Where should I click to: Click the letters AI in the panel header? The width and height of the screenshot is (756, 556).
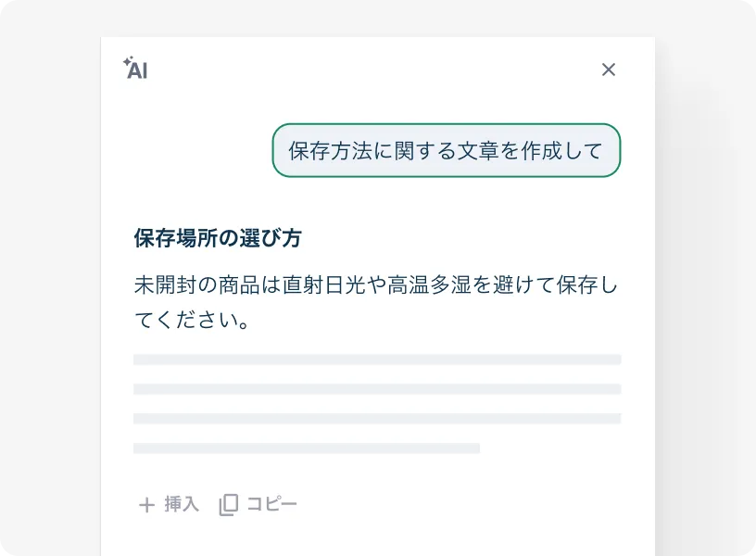(x=138, y=71)
